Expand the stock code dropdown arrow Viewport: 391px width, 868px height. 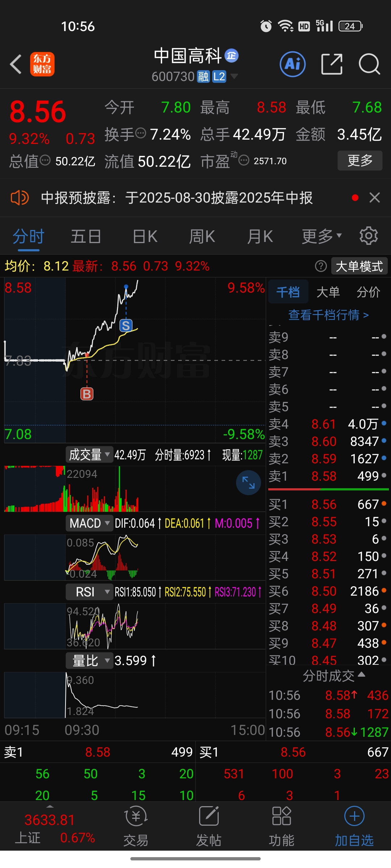[234, 76]
